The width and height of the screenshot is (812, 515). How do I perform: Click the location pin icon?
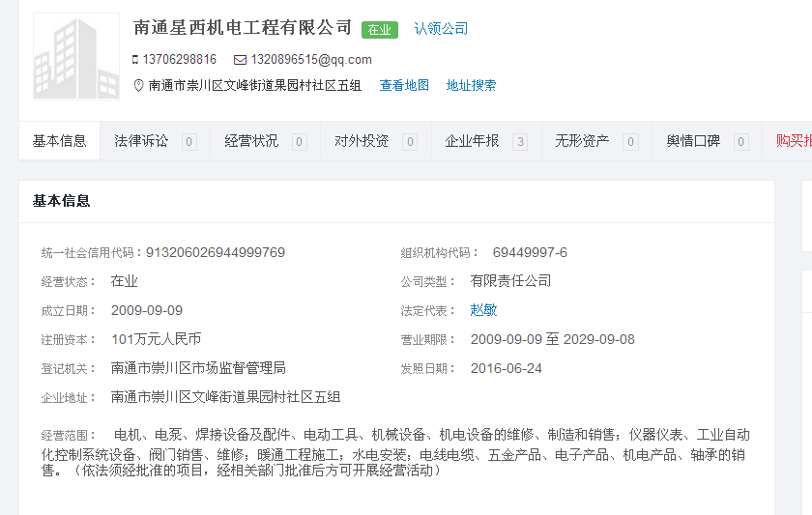tap(138, 85)
